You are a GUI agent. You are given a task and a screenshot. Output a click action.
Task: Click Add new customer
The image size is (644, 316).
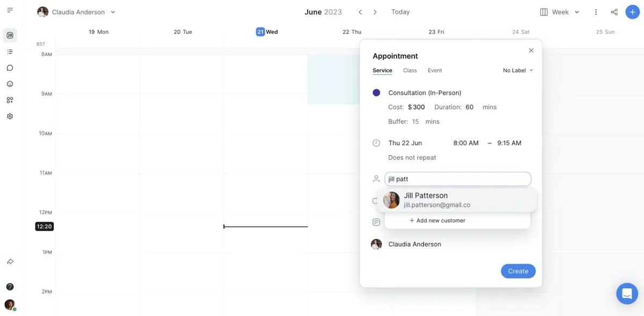[x=437, y=221]
